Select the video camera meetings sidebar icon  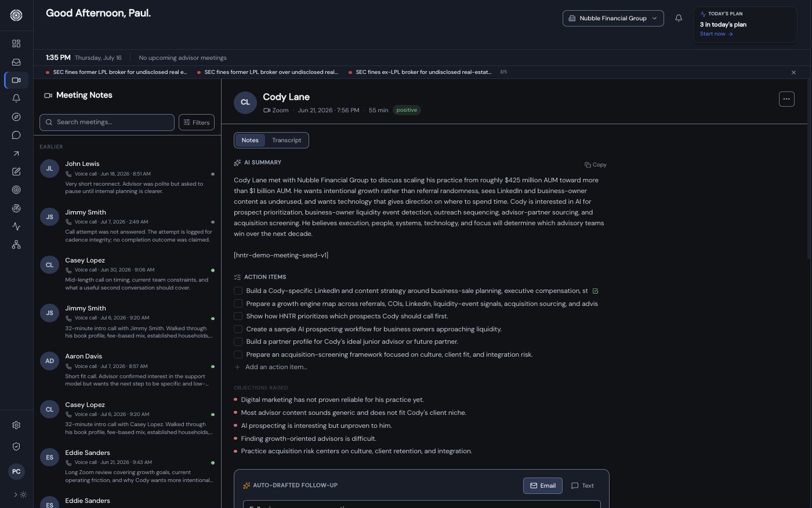coord(16,80)
